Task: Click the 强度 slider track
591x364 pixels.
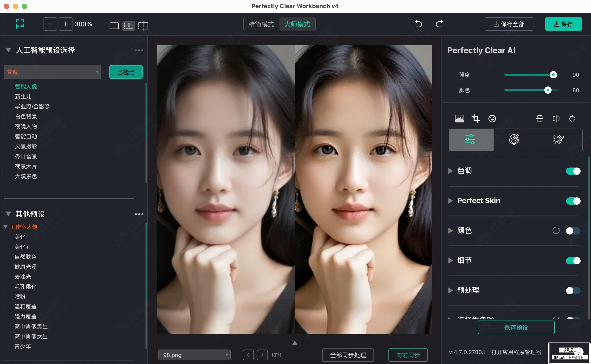Action: click(531, 75)
